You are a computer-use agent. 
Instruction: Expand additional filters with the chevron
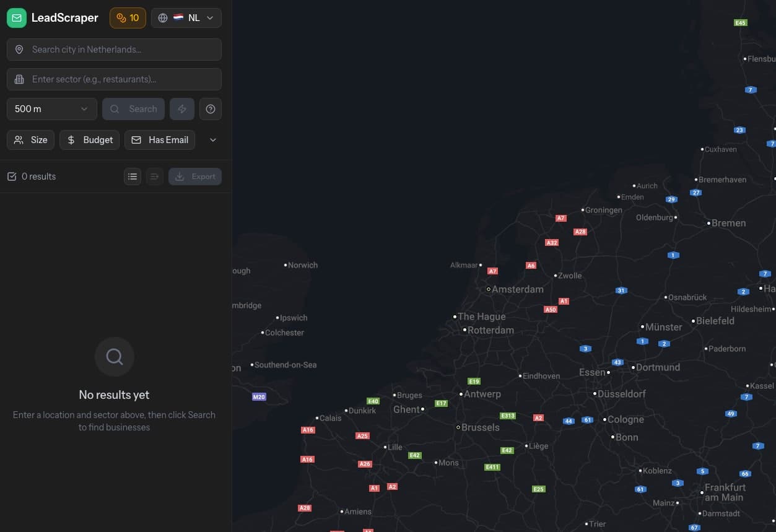(212, 139)
